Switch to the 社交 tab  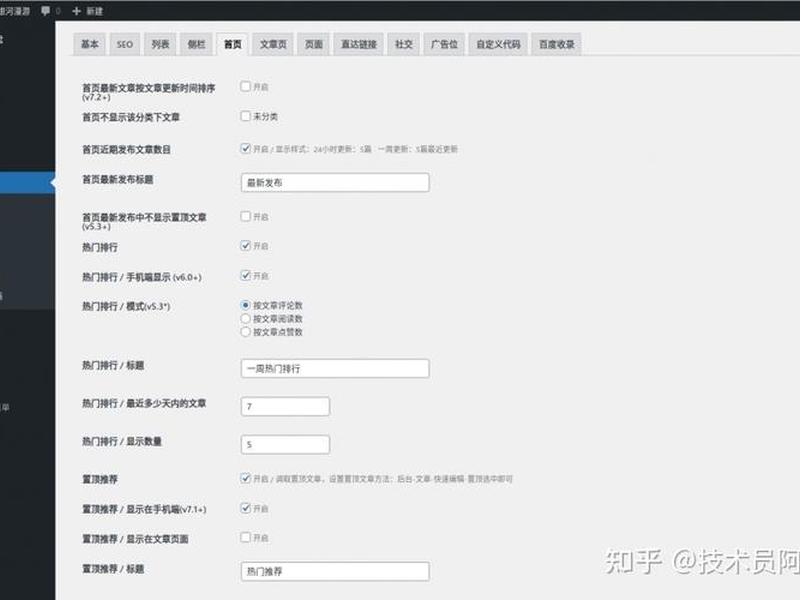[x=404, y=44]
